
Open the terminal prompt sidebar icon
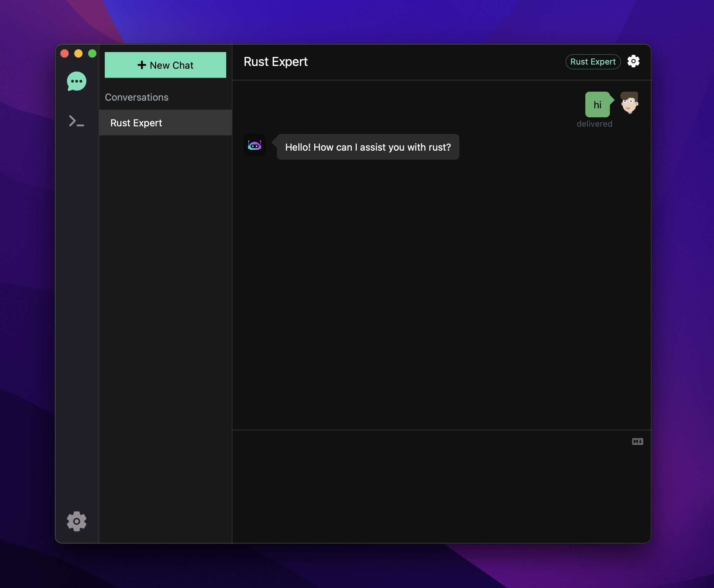click(x=76, y=121)
